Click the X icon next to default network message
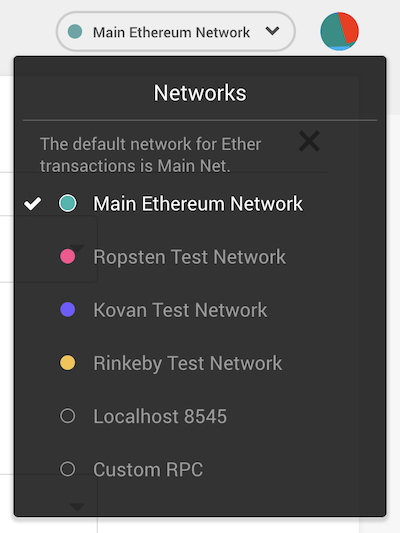Viewport: 400px width, 533px height. [x=309, y=141]
